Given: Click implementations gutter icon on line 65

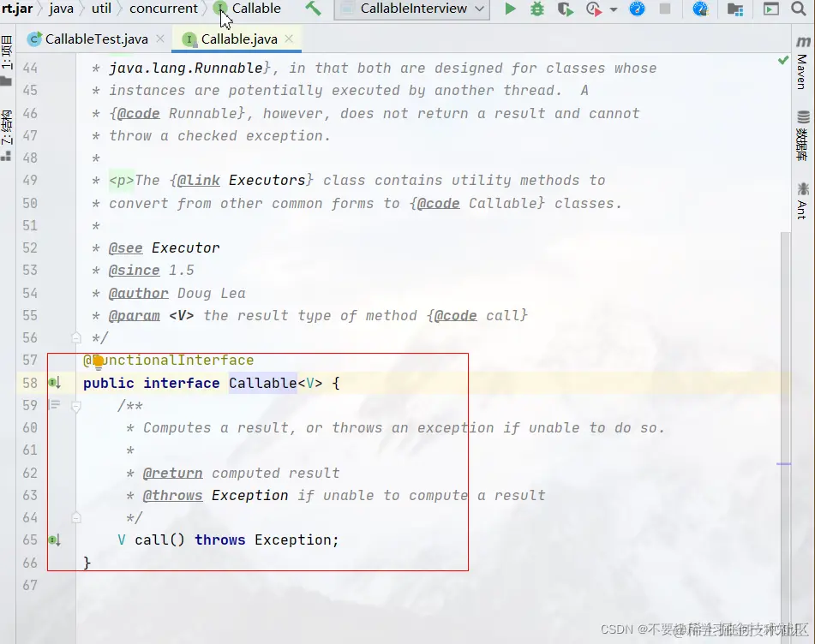Looking at the screenshot, I should pyautogui.click(x=55, y=540).
